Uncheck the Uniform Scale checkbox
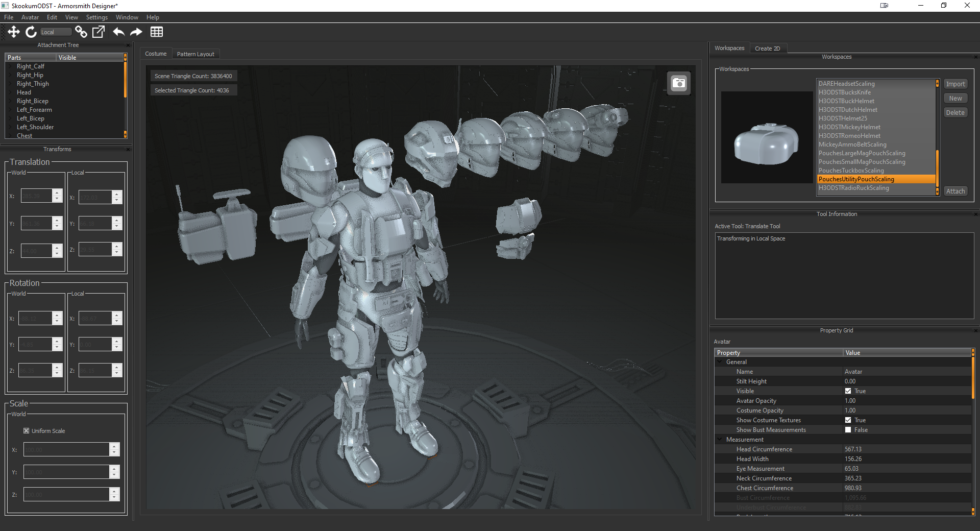 pyautogui.click(x=27, y=431)
